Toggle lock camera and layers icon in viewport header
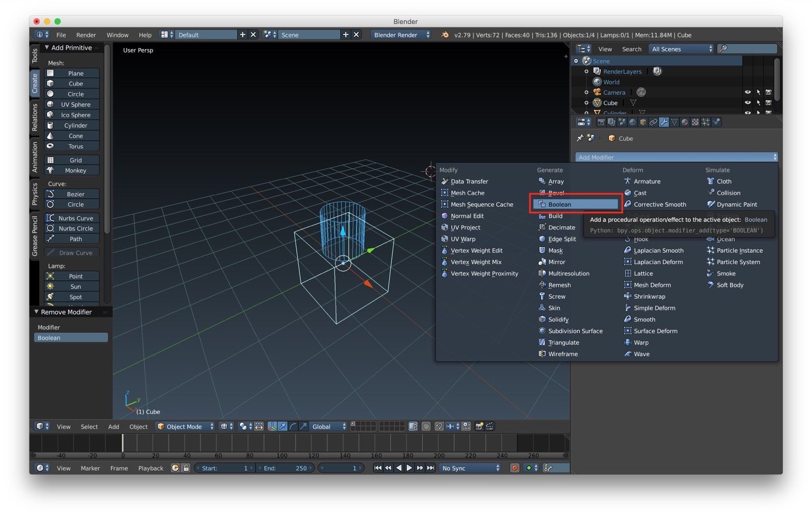The image size is (812, 514). coord(412,426)
